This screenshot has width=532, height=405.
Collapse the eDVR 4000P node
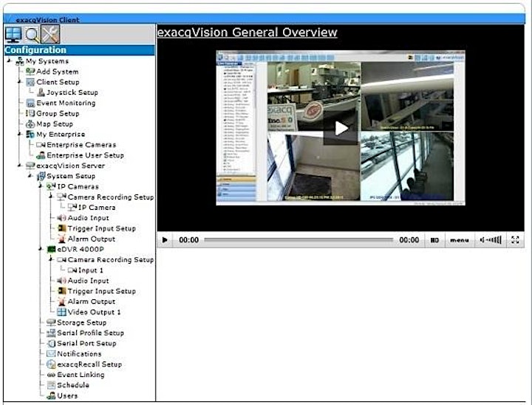tap(41, 249)
